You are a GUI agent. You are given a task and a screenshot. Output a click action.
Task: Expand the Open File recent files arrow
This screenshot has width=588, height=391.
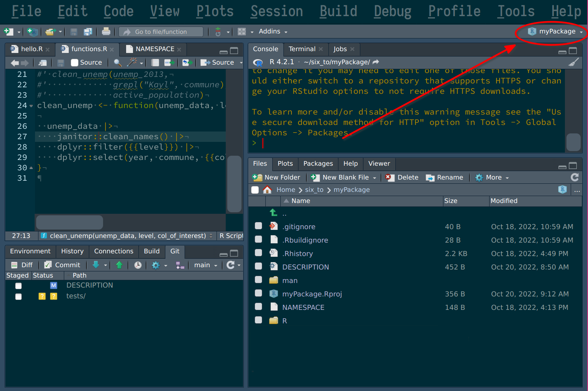coord(60,32)
